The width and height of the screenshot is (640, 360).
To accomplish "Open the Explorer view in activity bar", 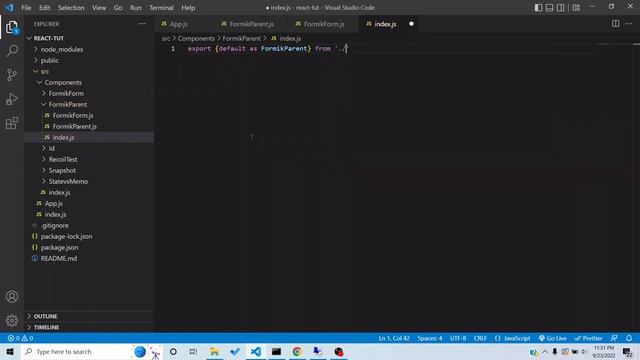I will 12,27.
